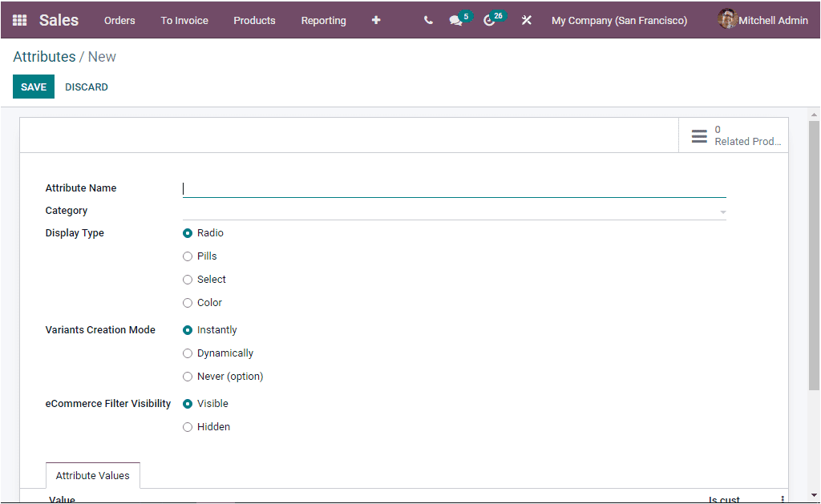Screen dimensions: 821x504
Task: Click the SAVE button
Action: (x=33, y=87)
